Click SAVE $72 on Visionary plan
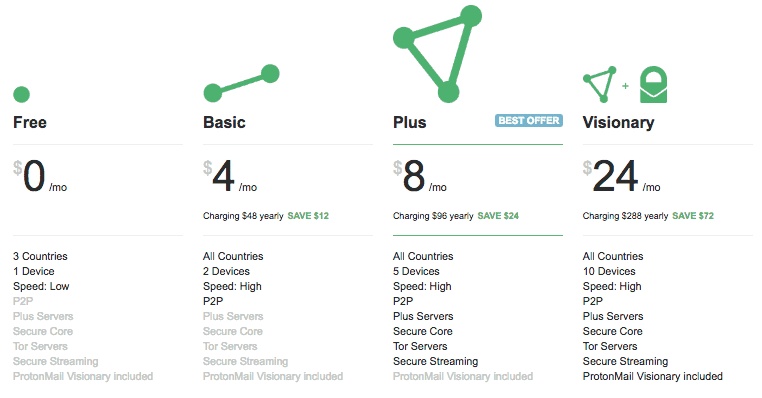Screen dimensions: 762x398 point(693,216)
